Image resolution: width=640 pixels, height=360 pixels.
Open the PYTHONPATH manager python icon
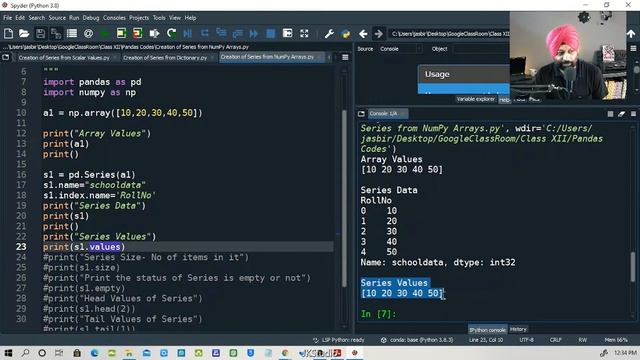(346, 33)
